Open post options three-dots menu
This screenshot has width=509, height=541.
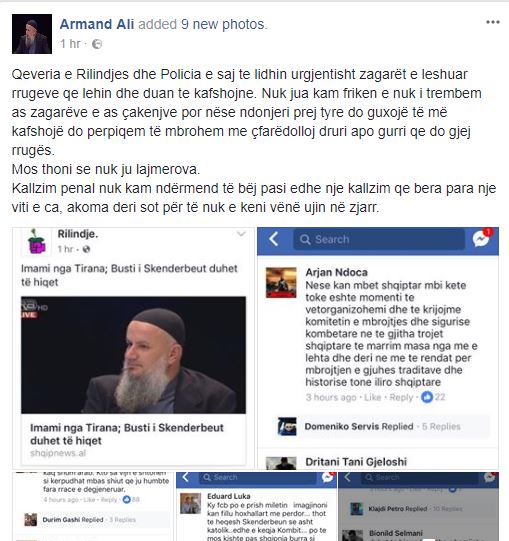coord(493,22)
